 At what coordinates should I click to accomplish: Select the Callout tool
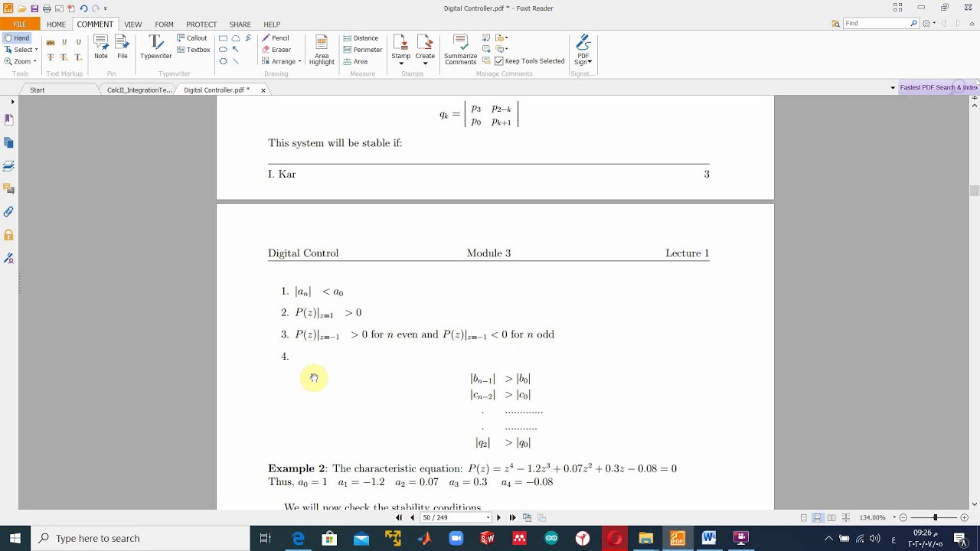pos(192,38)
